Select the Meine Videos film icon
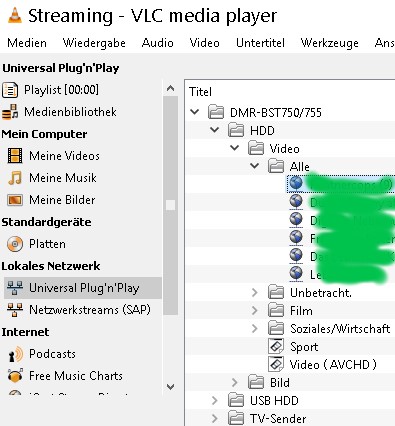Image resolution: width=395 pixels, height=426 pixels. [15, 156]
